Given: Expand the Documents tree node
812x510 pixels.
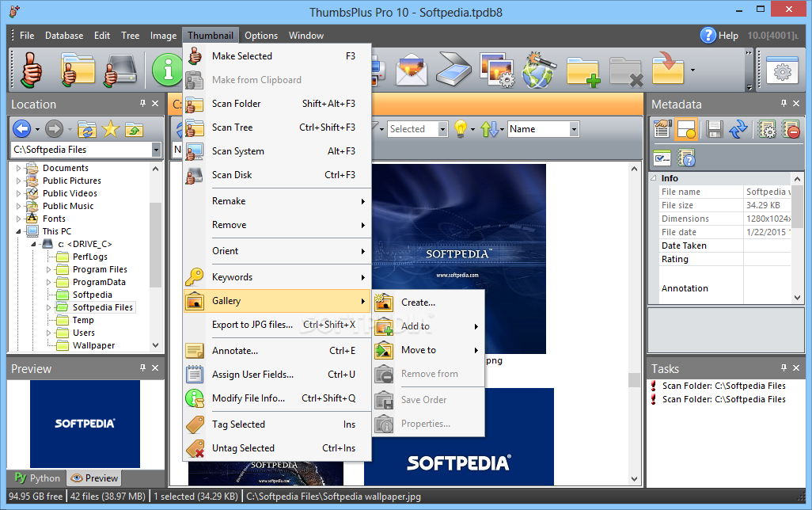Looking at the screenshot, I should point(19,168).
